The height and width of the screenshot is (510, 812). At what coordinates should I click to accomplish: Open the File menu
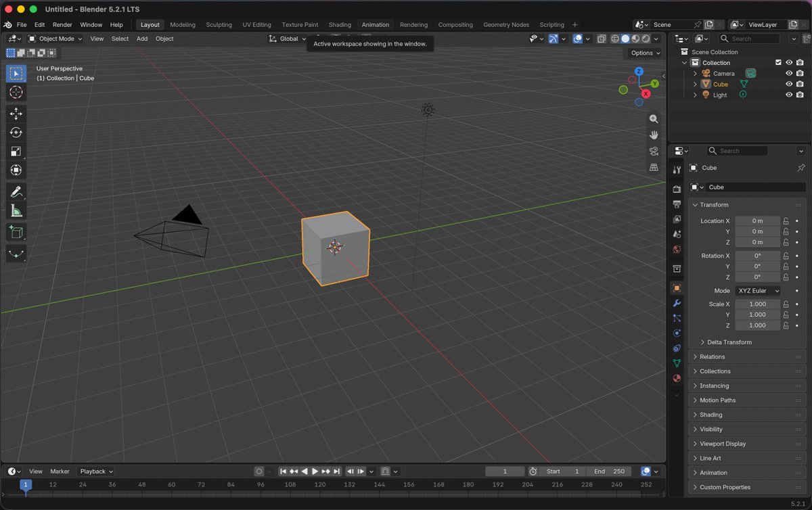click(x=22, y=25)
